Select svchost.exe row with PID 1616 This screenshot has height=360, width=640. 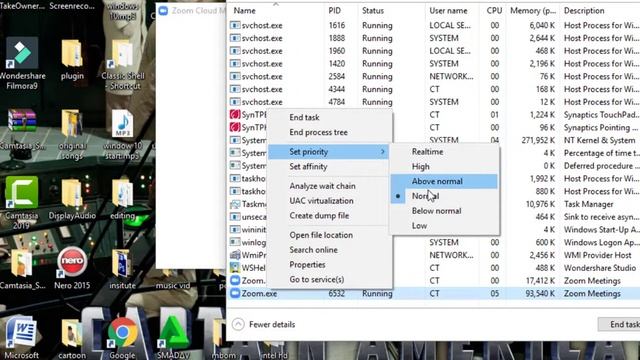coord(433,25)
